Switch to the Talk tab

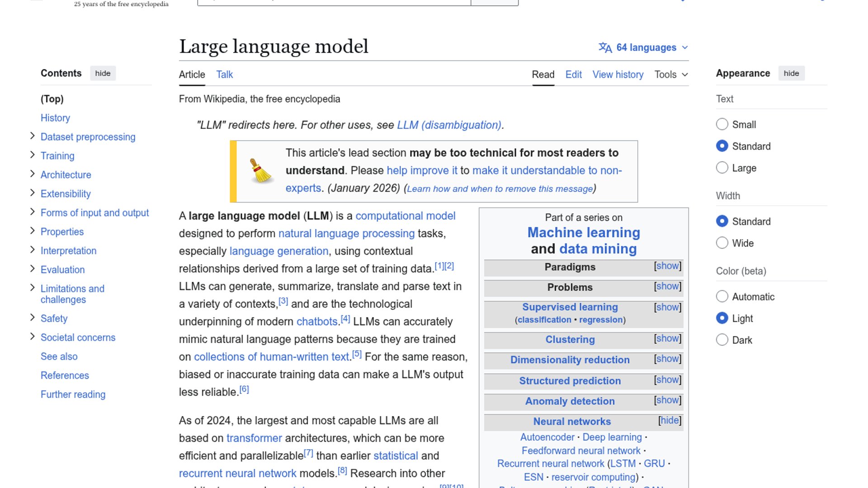(224, 75)
